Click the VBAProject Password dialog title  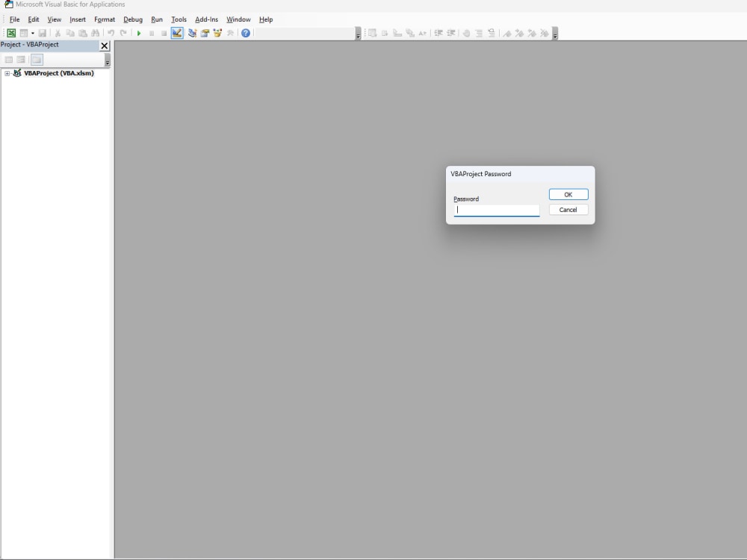(480, 174)
